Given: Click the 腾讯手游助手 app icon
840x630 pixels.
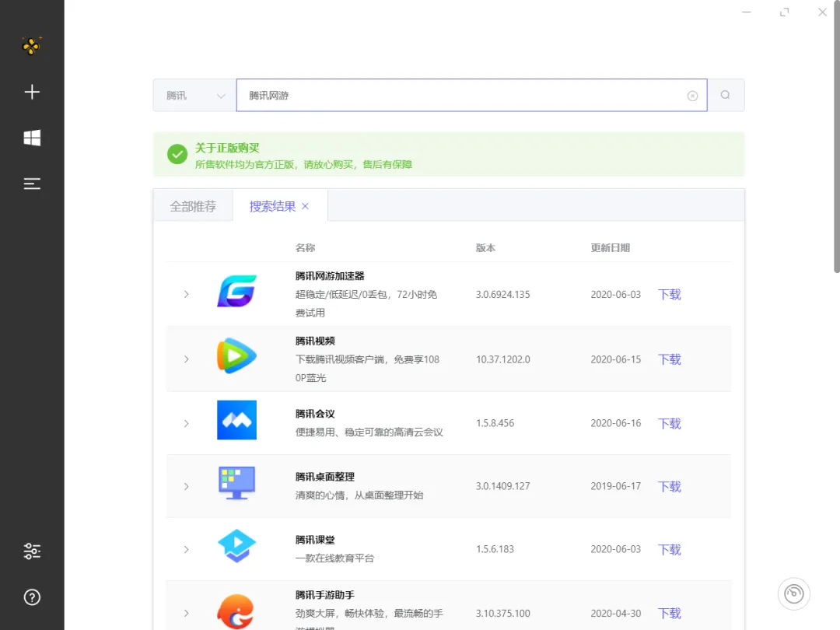Looking at the screenshot, I should point(236,611).
